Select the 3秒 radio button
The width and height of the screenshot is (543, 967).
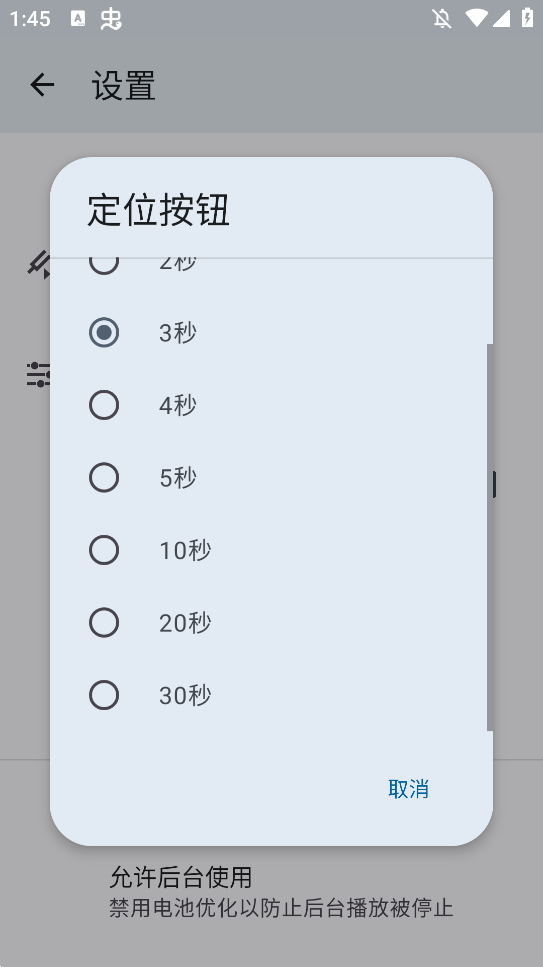[104, 332]
